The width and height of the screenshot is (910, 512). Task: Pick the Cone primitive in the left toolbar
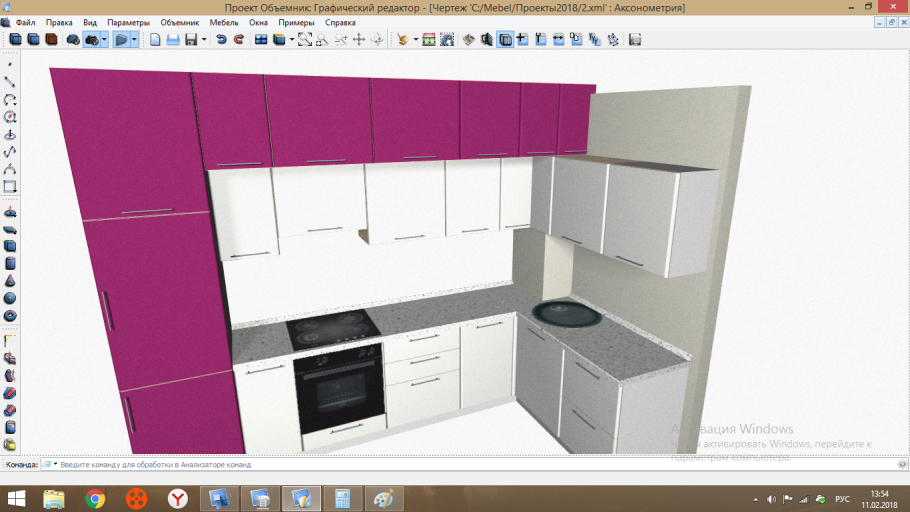tap(10, 281)
